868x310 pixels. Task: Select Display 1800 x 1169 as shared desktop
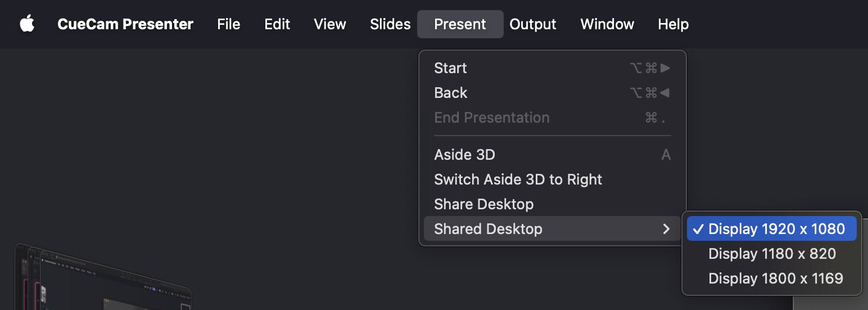775,278
